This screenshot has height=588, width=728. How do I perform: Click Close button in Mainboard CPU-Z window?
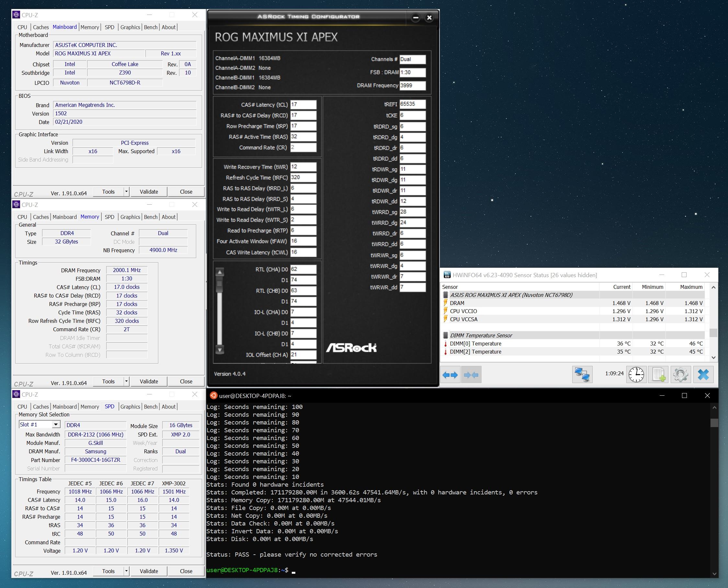(x=186, y=191)
